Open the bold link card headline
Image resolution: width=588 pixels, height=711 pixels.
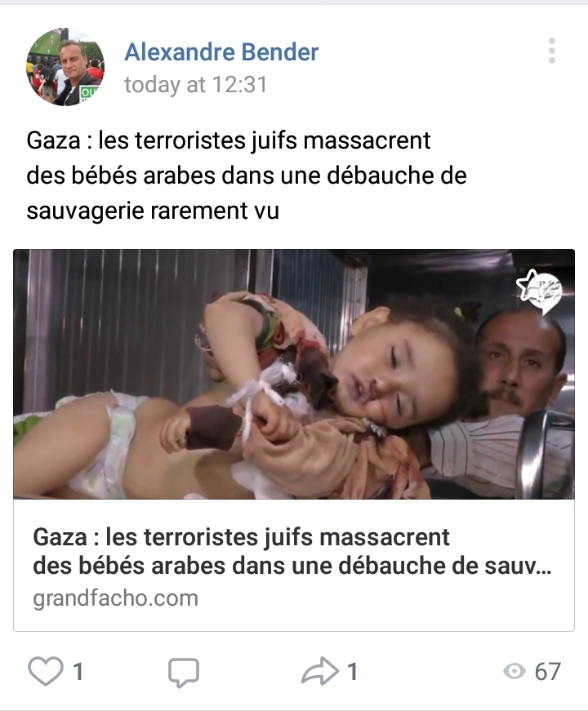(292, 551)
